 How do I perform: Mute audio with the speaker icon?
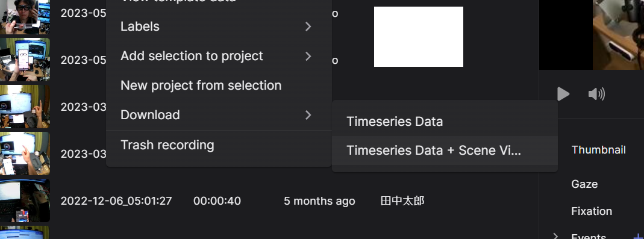(596, 94)
